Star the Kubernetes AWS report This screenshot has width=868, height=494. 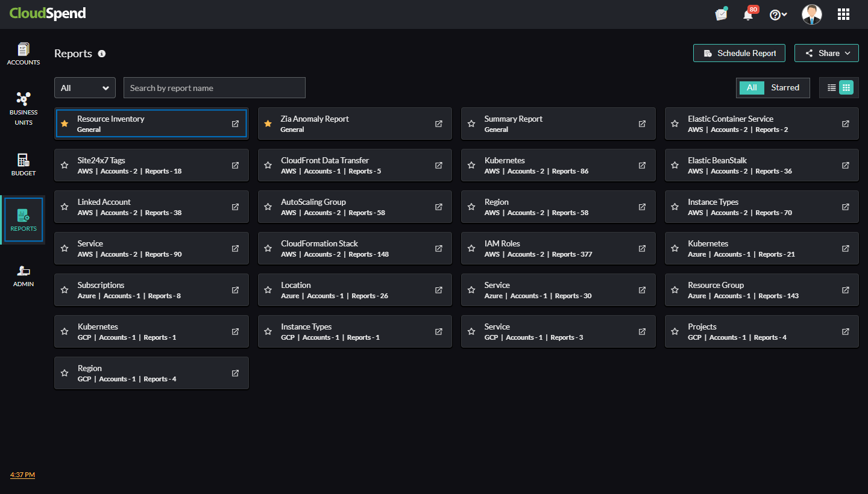pyautogui.click(x=471, y=165)
